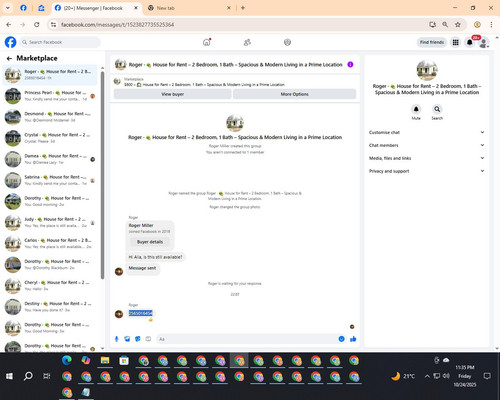Image resolution: width=500 pixels, height=400 pixels.
Task: Open conversation information purple icon in chat header
Action: coord(350,64)
